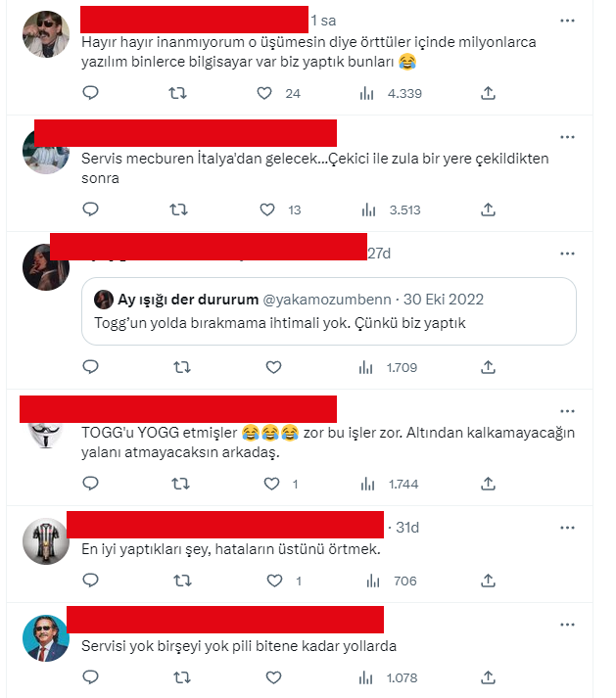
Task: Reply to the 'Hayır hayır inanmıyorum' tweet
Action: (x=90, y=93)
